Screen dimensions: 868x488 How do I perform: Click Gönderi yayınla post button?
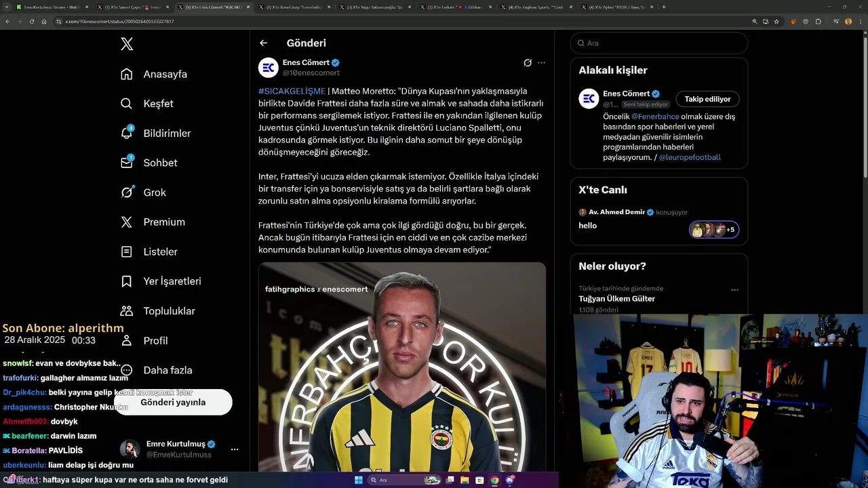point(173,402)
